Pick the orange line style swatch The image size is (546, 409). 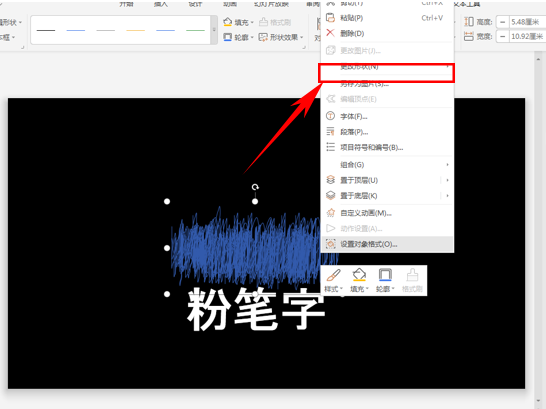[135, 31]
